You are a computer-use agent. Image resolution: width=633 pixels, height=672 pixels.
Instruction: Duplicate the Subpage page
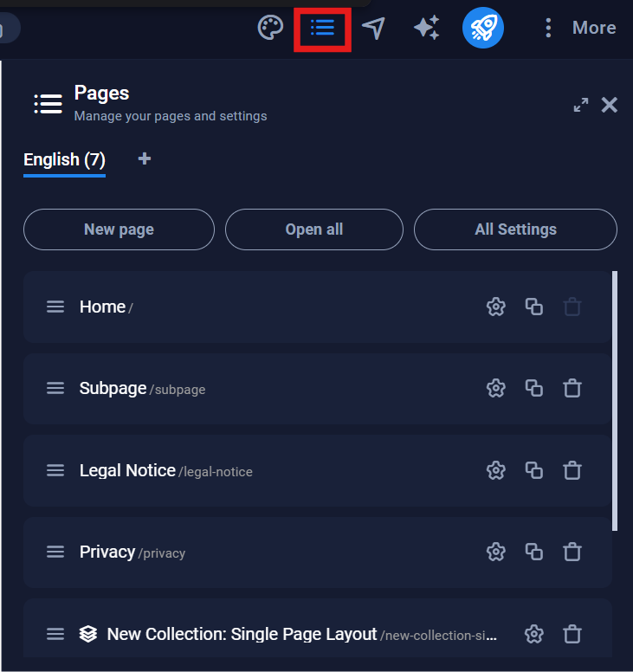tap(534, 388)
